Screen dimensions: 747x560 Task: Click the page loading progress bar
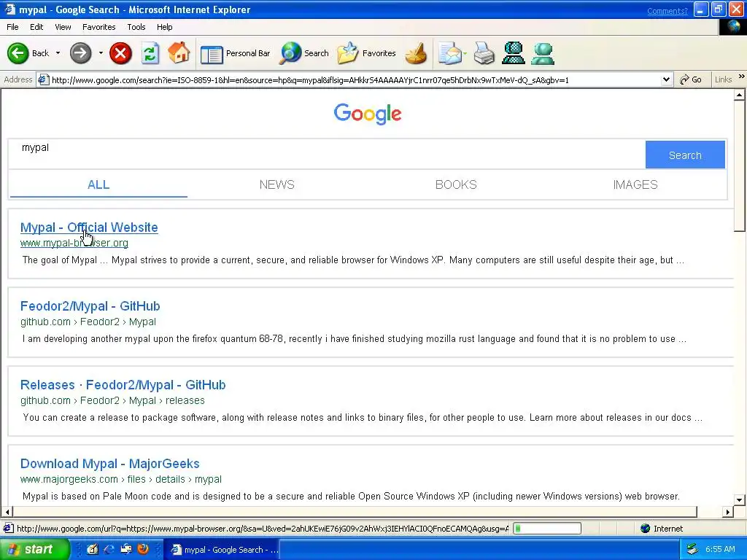547,528
